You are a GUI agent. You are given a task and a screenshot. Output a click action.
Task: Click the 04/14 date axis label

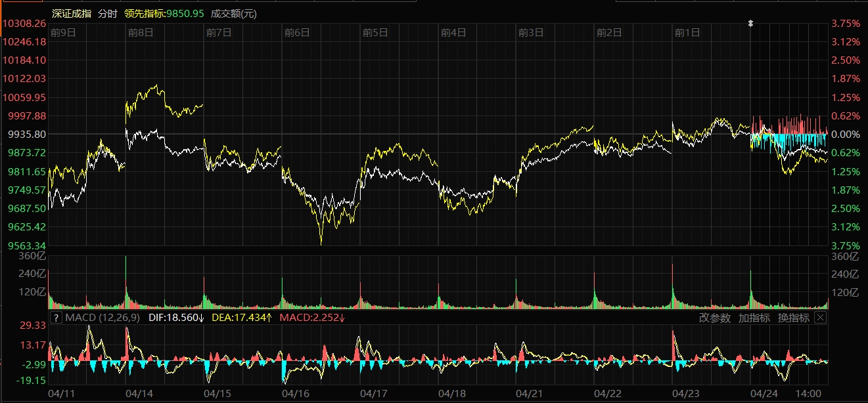pos(139,394)
